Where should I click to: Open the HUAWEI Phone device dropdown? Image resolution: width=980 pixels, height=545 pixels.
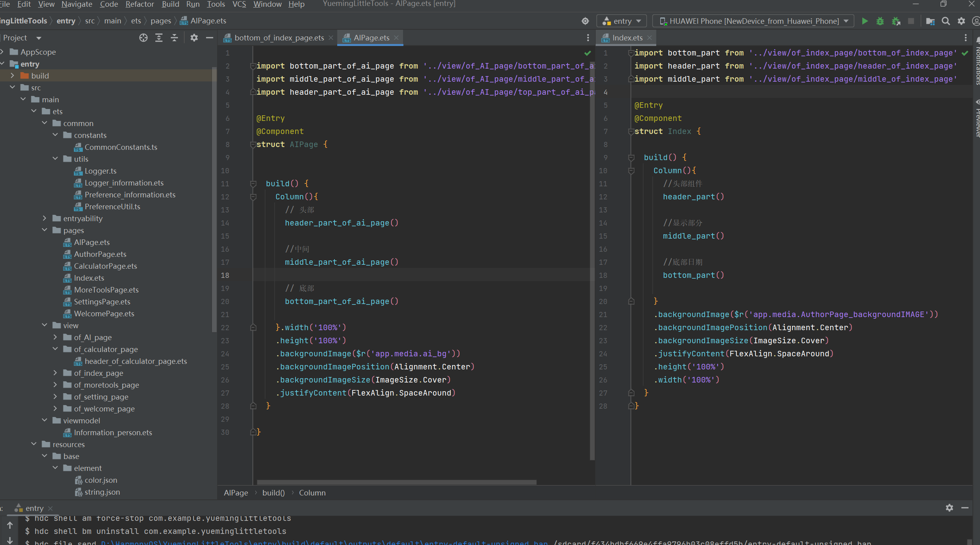pyautogui.click(x=753, y=21)
